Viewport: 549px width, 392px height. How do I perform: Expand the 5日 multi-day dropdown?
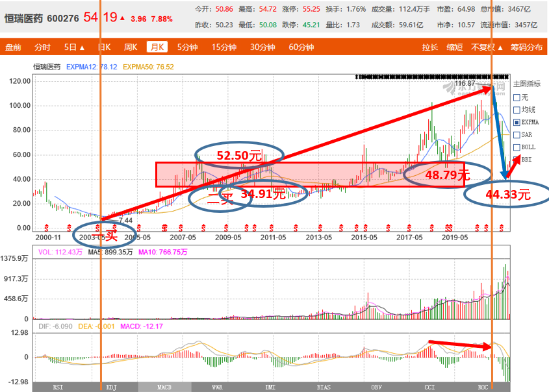point(74,47)
